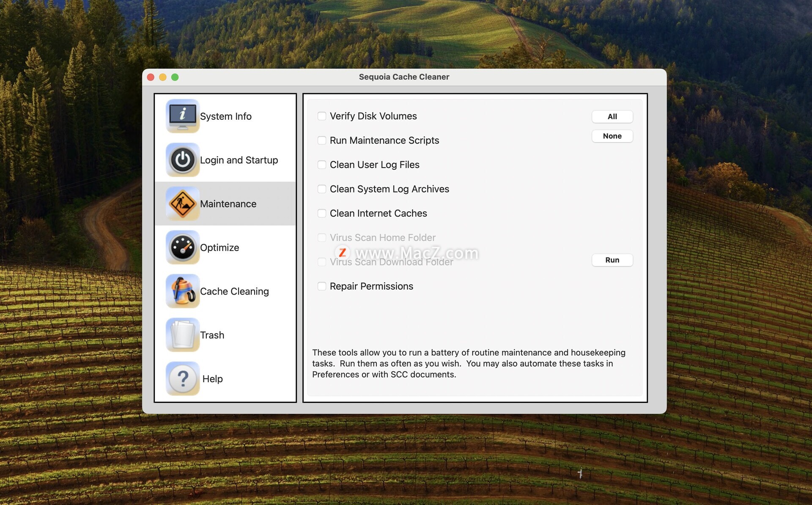Click the Repair Permissions label text
812x505 pixels.
[371, 286]
